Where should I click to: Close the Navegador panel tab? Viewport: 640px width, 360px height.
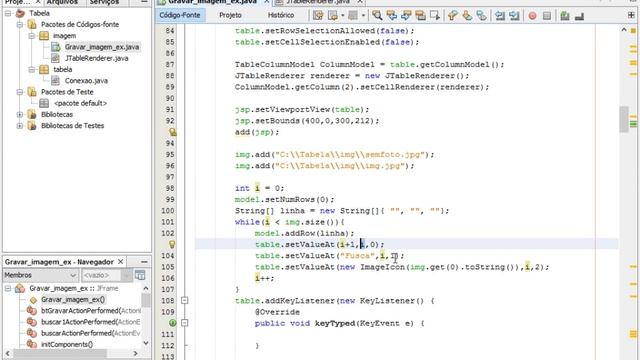(121, 262)
